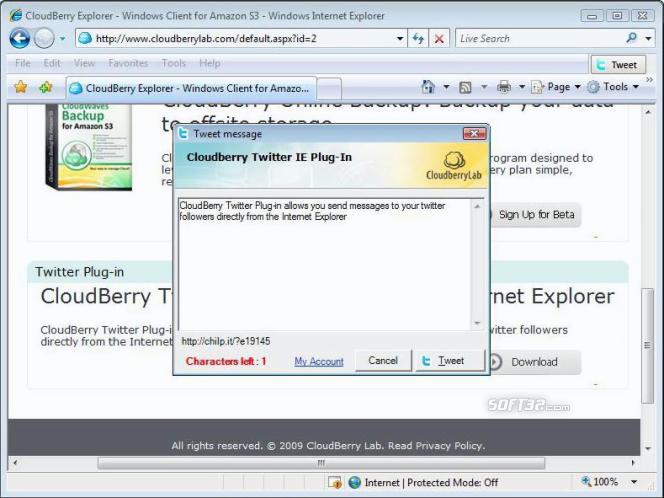Click the My Account link
Viewport: 664px width, 498px height.
pos(319,361)
